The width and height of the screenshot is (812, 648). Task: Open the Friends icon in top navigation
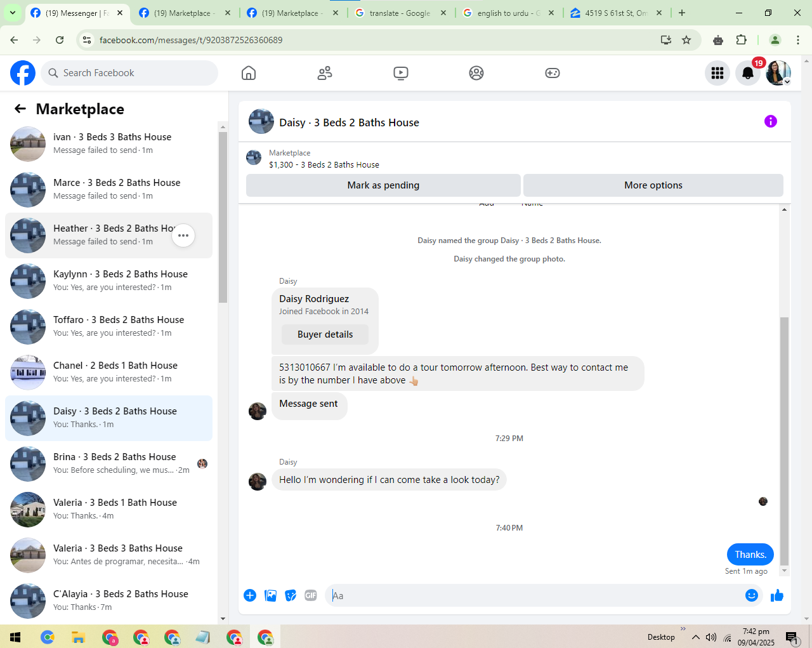click(x=325, y=73)
